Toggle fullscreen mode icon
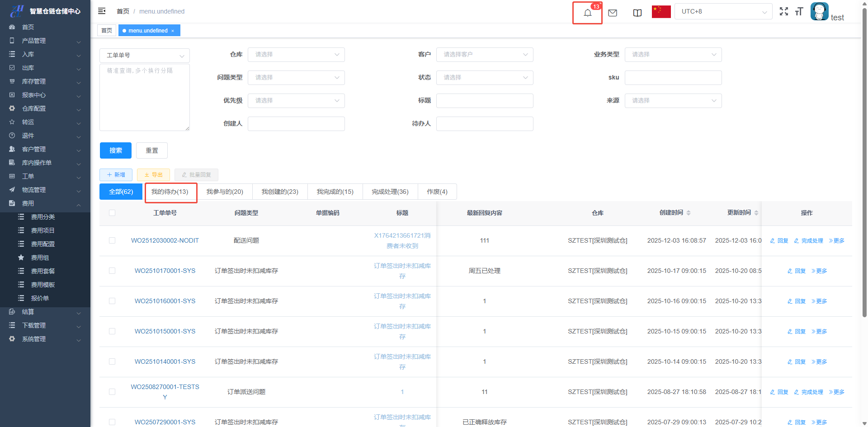The image size is (868, 427). point(783,12)
